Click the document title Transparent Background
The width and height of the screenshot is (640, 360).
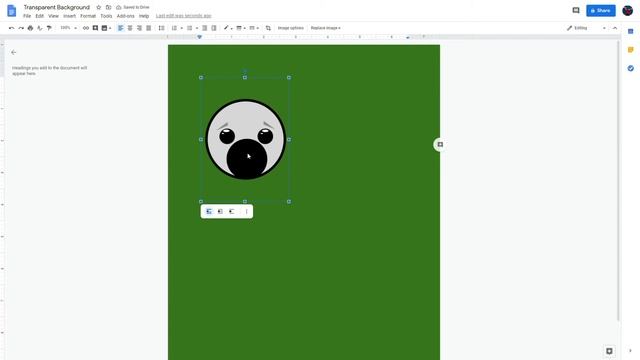(x=56, y=7)
